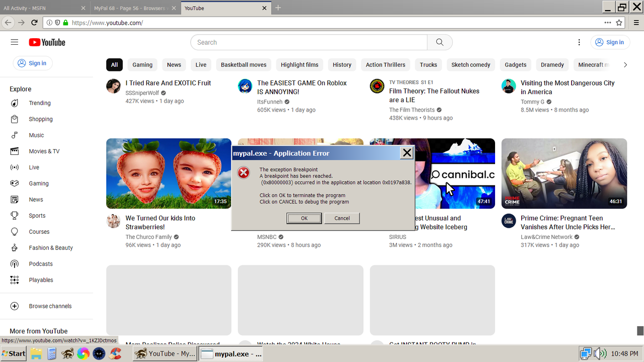Image resolution: width=644 pixels, height=362 pixels.
Task: Open 'Film Theory: The Fallout Nukes' title
Action: tap(434, 96)
